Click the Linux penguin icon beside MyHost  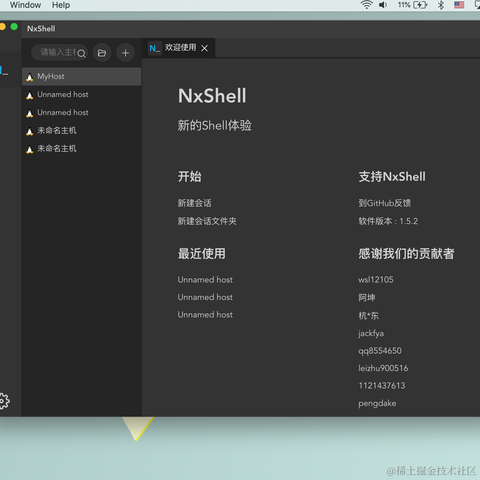pyautogui.click(x=30, y=77)
